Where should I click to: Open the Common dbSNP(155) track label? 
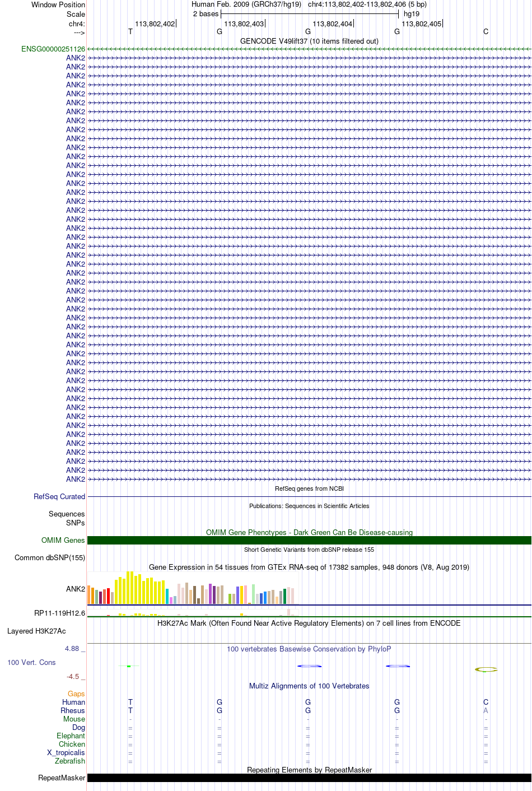tap(50, 558)
